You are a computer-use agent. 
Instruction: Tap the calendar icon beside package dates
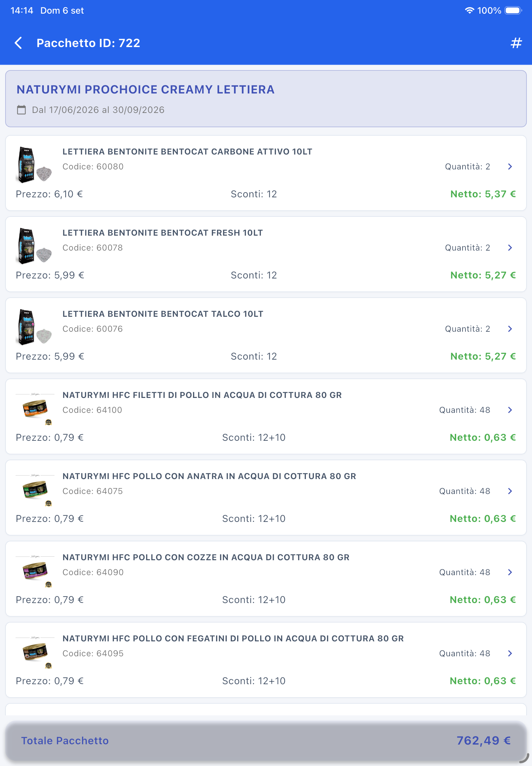21,110
